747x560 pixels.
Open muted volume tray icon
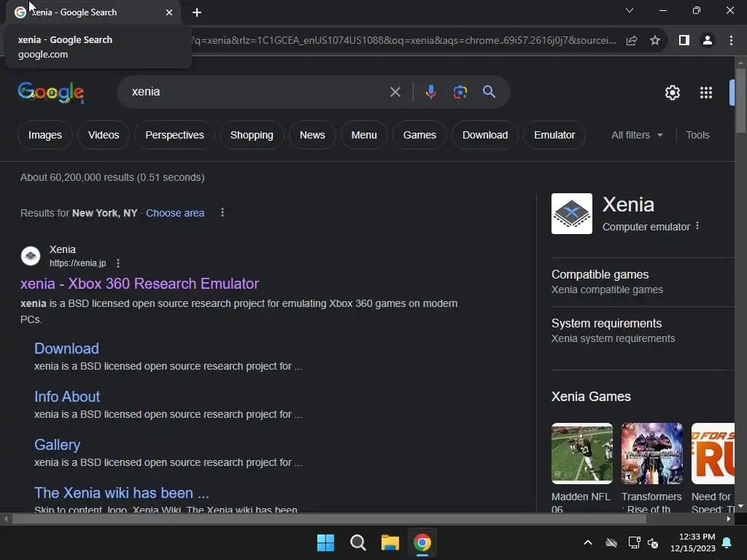pos(653,542)
